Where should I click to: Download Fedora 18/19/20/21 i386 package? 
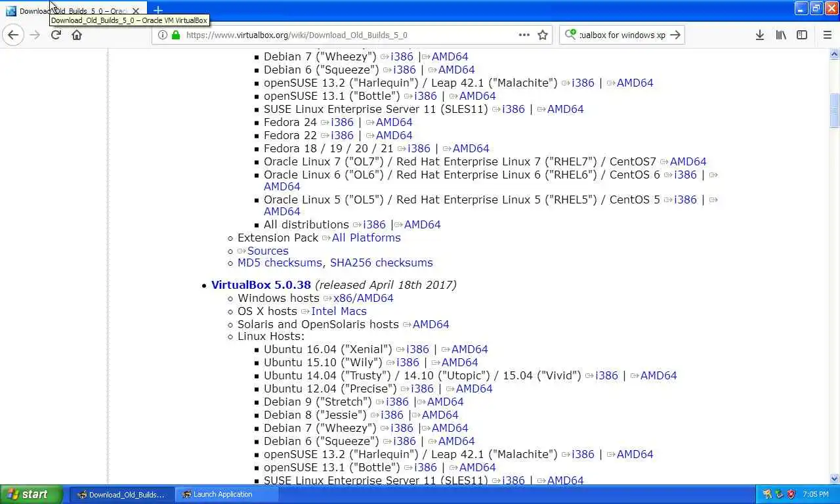[x=419, y=148]
